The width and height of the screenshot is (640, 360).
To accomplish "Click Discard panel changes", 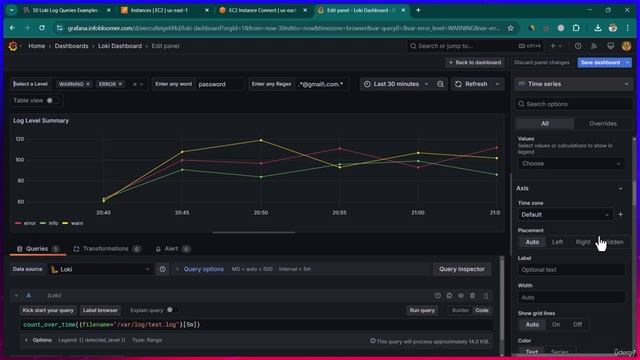I will (542, 62).
